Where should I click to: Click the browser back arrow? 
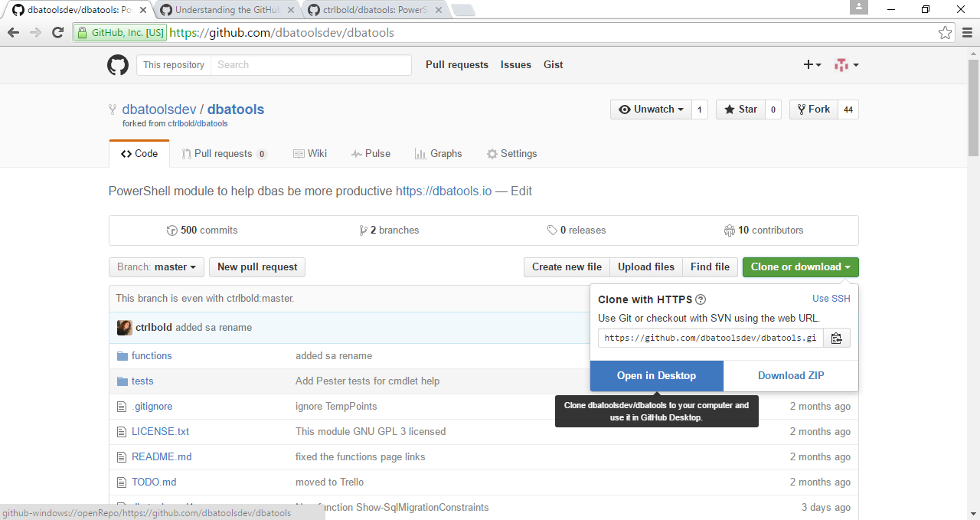pyautogui.click(x=13, y=33)
